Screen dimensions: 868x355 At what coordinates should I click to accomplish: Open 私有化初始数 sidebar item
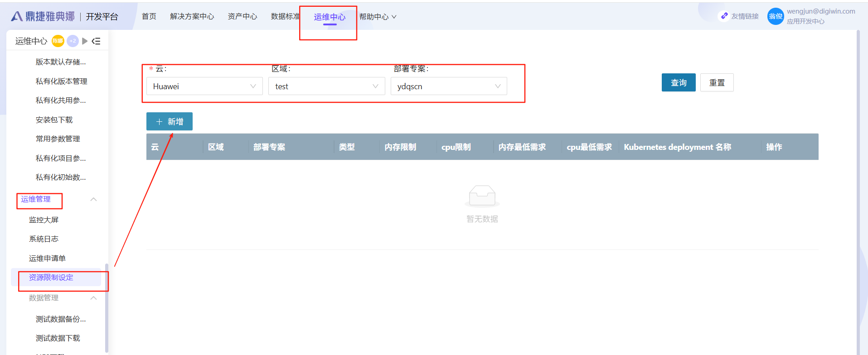coord(61,177)
